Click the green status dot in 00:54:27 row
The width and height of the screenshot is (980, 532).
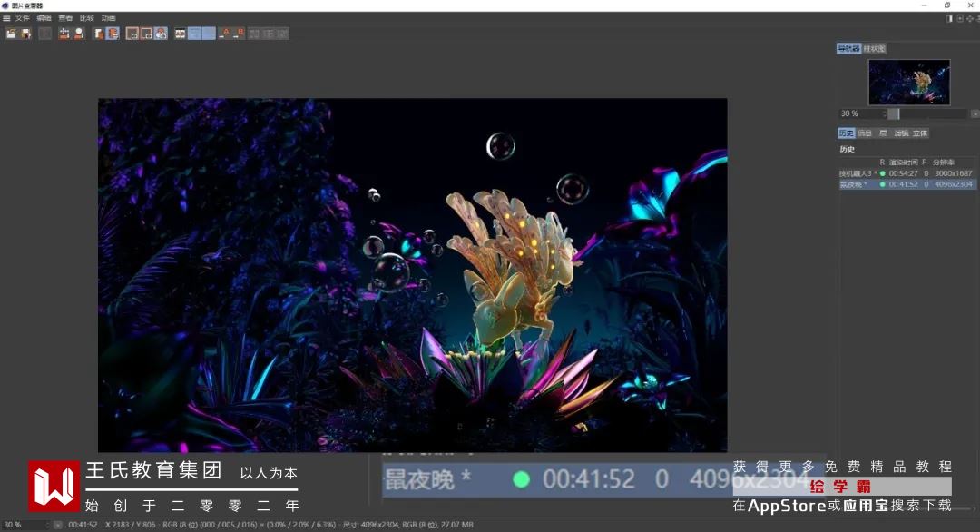point(883,173)
